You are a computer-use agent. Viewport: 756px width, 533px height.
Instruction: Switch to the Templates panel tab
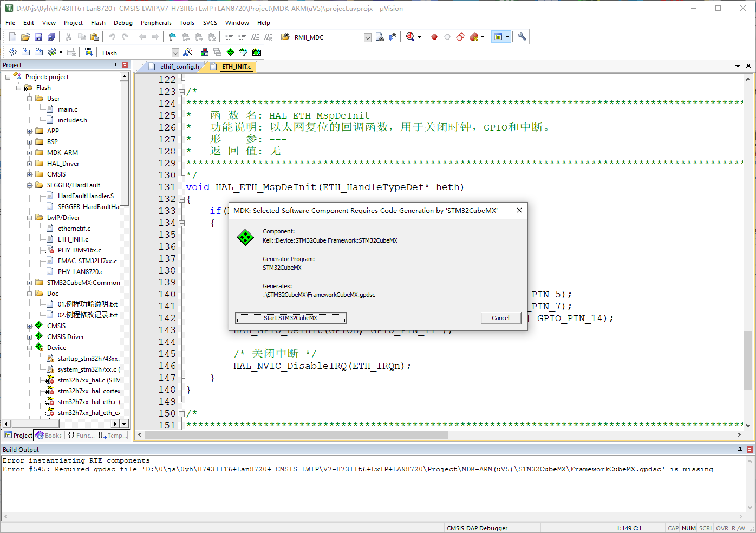click(113, 435)
